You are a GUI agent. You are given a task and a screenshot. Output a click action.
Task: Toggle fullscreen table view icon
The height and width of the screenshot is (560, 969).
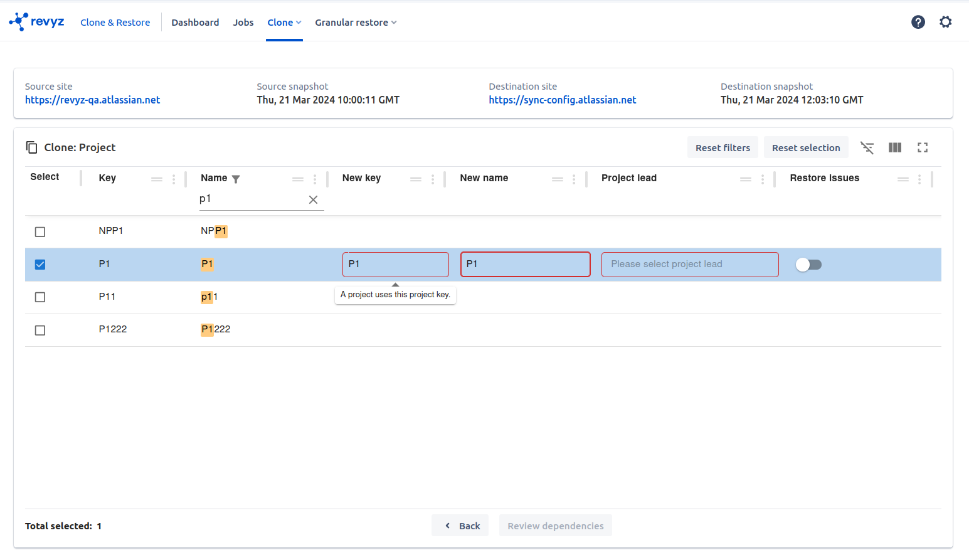[922, 148]
